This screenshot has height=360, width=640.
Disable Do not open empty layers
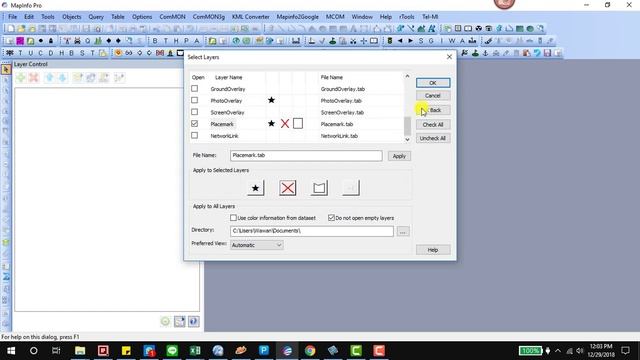click(x=331, y=218)
